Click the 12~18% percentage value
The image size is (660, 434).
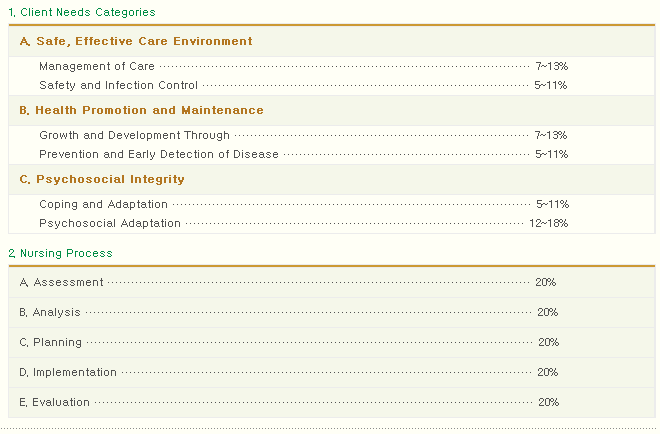(548, 224)
